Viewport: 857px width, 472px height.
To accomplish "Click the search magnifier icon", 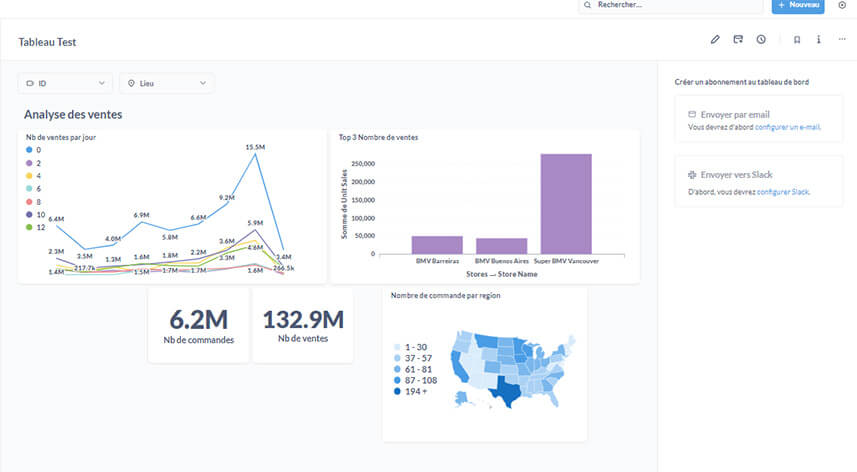I will [x=588, y=5].
